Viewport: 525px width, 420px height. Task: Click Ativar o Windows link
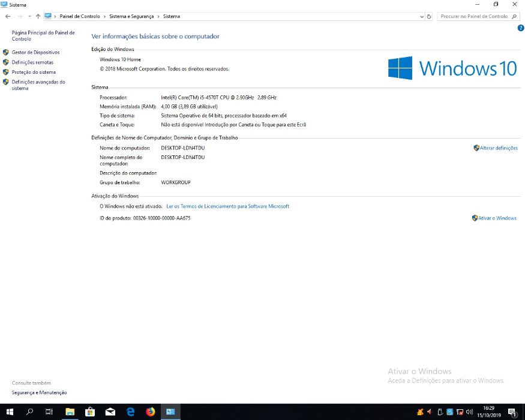pyautogui.click(x=497, y=218)
